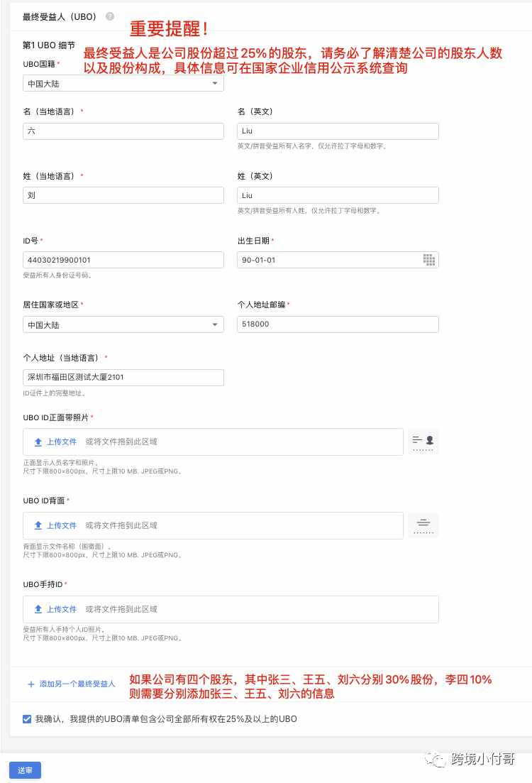
Task: Click the UBO ID正面带照片 drop zone text
Action: point(121,442)
